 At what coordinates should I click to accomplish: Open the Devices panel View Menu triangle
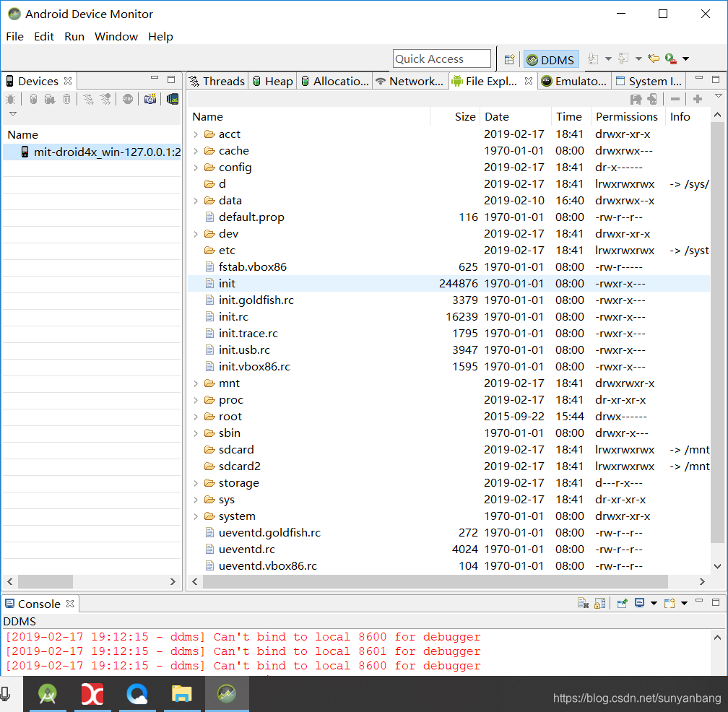(13, 113)
